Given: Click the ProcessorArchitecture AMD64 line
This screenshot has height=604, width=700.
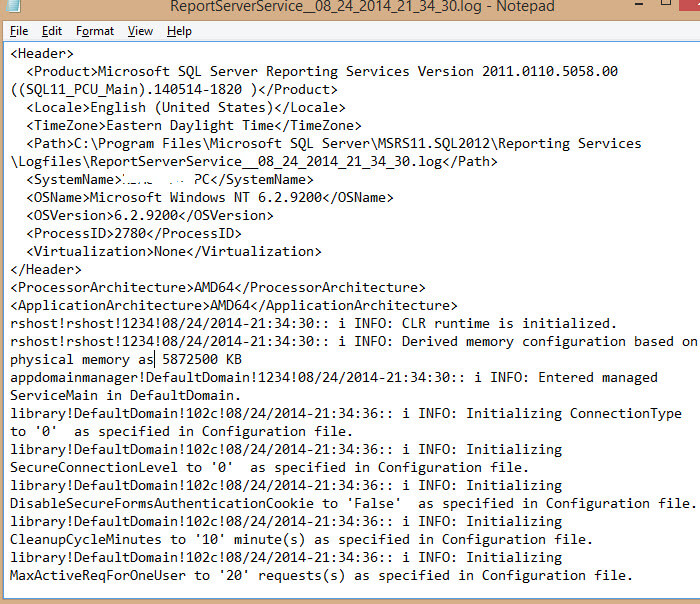Looking at the screenshot, I should (x=218, y=287).
